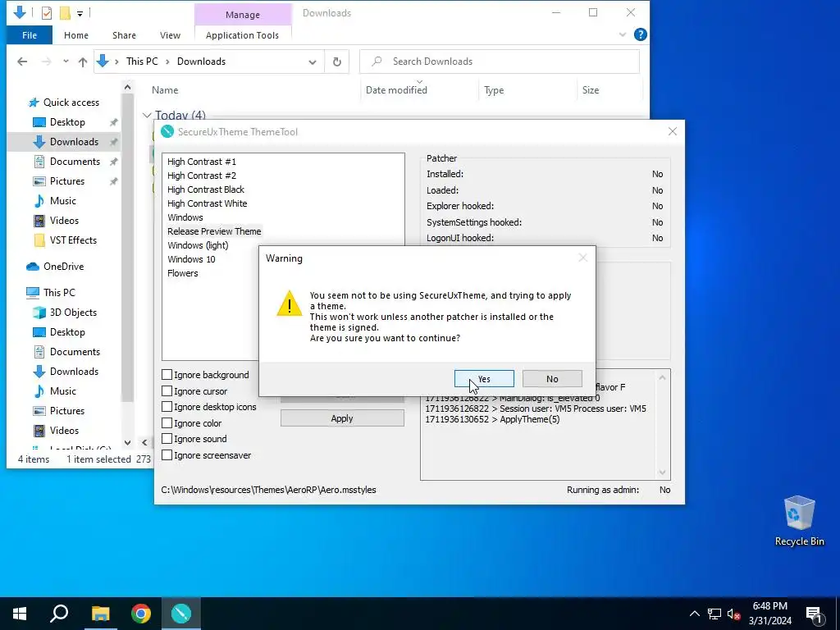840x630 pixels.
Task: Open the File tab in Explorer
Action: click(30, 35)
